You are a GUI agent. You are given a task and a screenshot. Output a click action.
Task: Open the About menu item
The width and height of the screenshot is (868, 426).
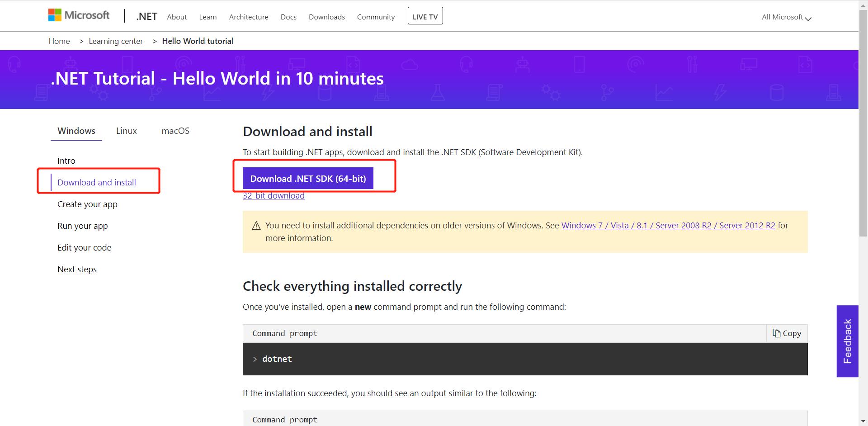(x=177, y=17)
